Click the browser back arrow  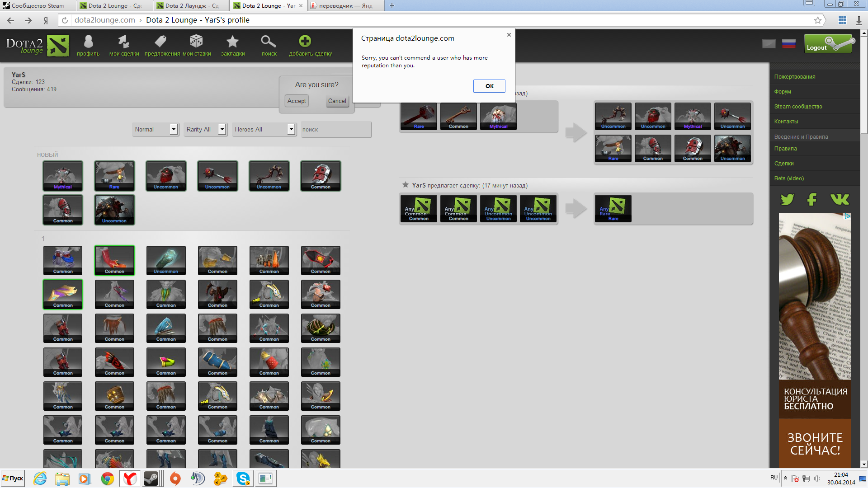pyautogui.click(x=10, y=20)
